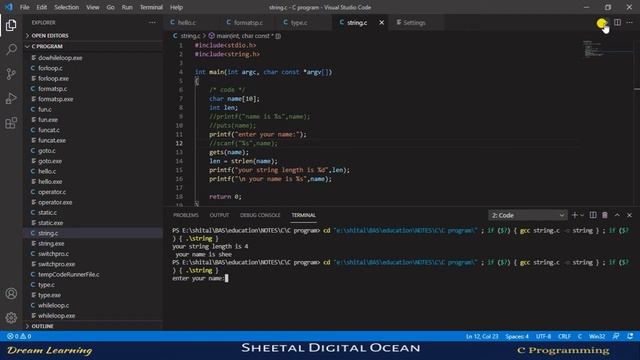Screen dimensions: 640x360
Task: Click string.c breadcrumb item
Action: [x=187, y=36]
